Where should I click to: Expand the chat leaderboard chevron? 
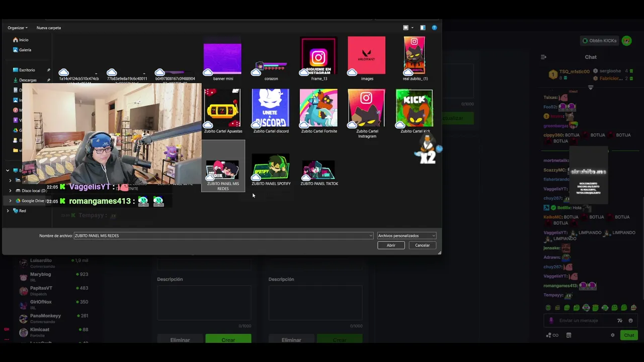tap(591, 87)
